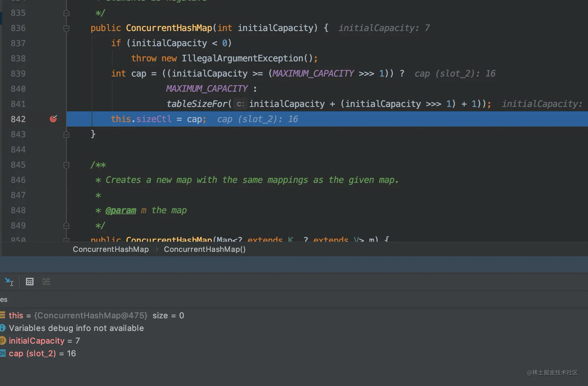Click line number 836 in the gutter
This screenshot has width=588, height=386.
pos(18,28)
